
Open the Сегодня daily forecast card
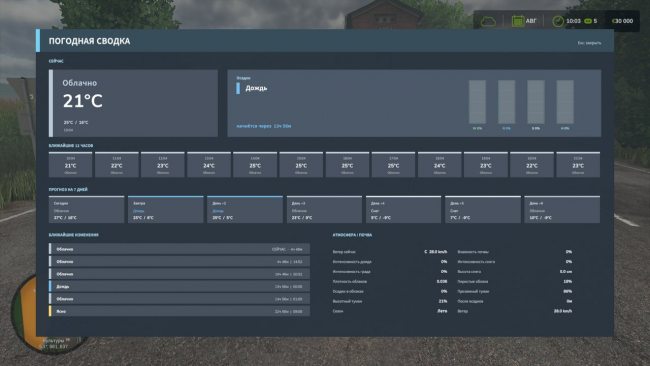click(x=86, y=210)
